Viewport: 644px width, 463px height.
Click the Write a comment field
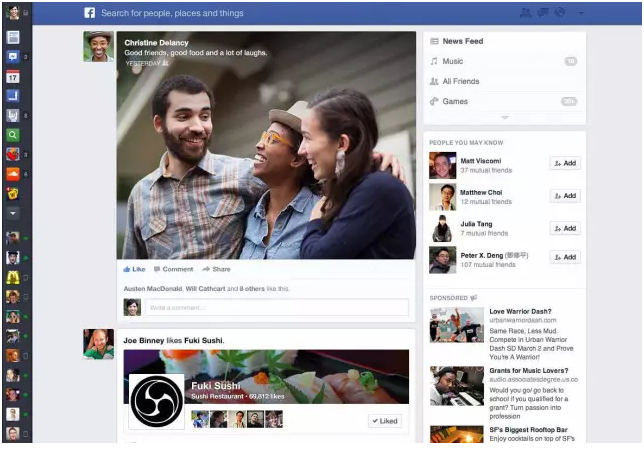tap(277, 307)
